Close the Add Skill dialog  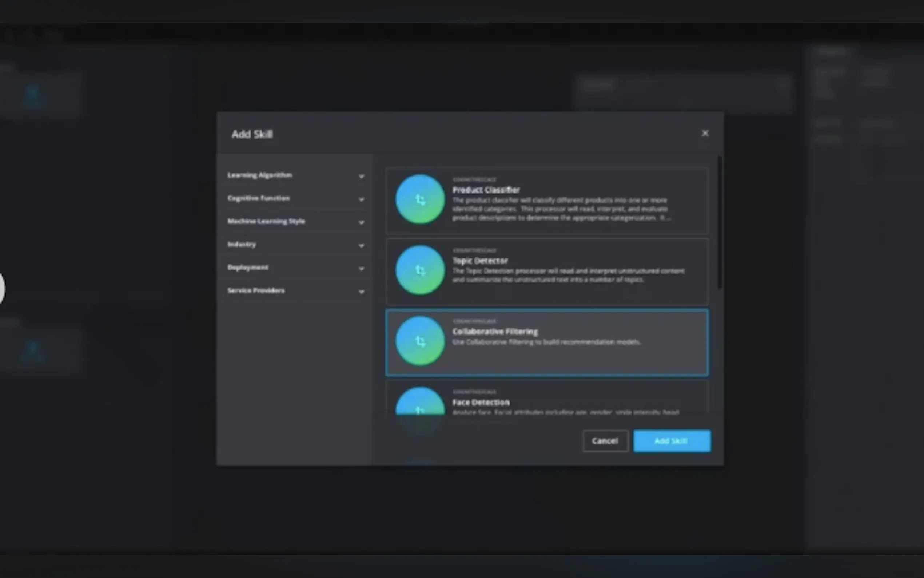pos(705,134)
